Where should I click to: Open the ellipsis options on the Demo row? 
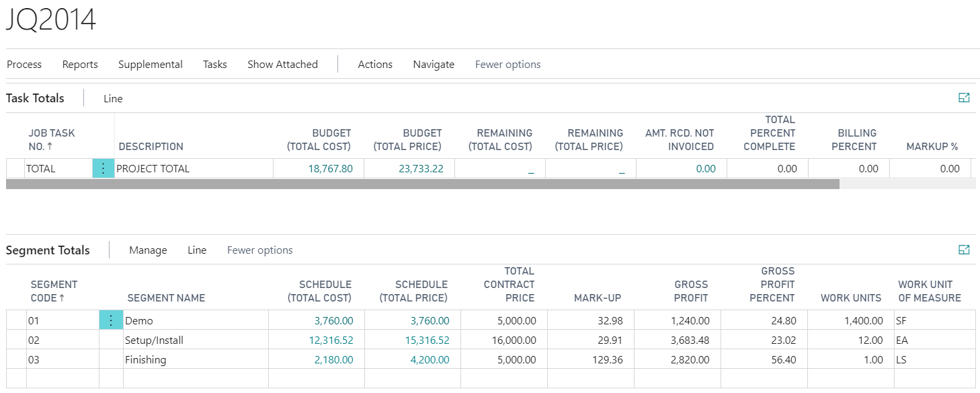coord(110,320)
